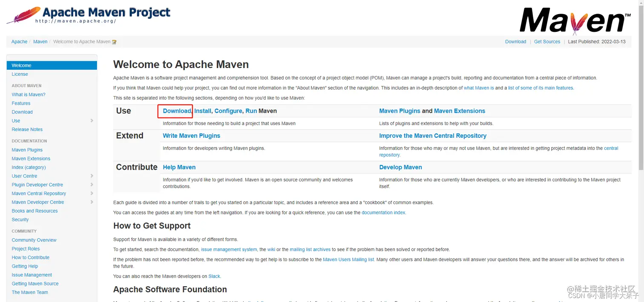Click the Run link in Use row

coord(251,111)
